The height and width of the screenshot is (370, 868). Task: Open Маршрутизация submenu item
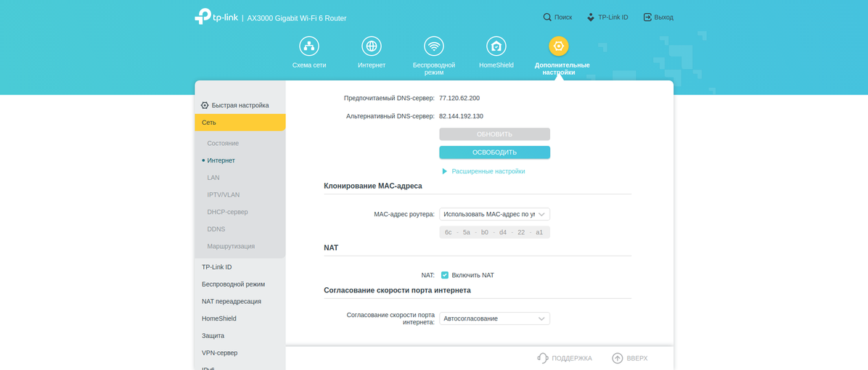231,246
